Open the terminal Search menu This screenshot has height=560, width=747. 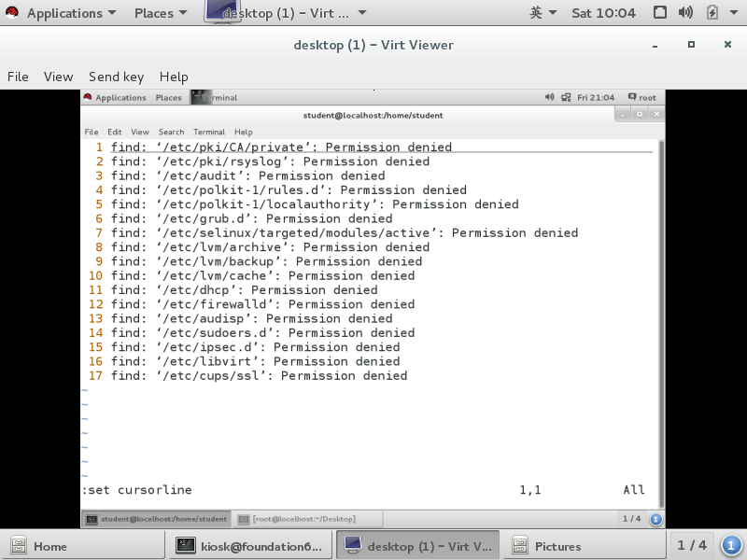click(171, 132)
